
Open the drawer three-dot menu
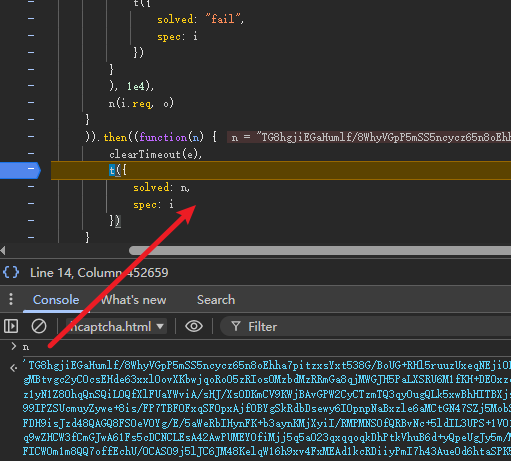(11, 299)
